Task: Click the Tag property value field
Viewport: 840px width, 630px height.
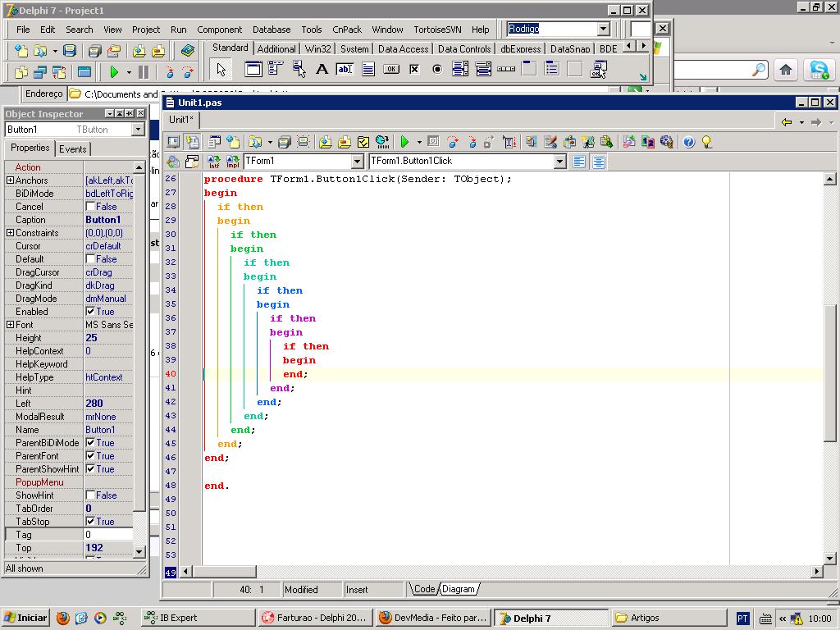Action: [x=108, y=535]
